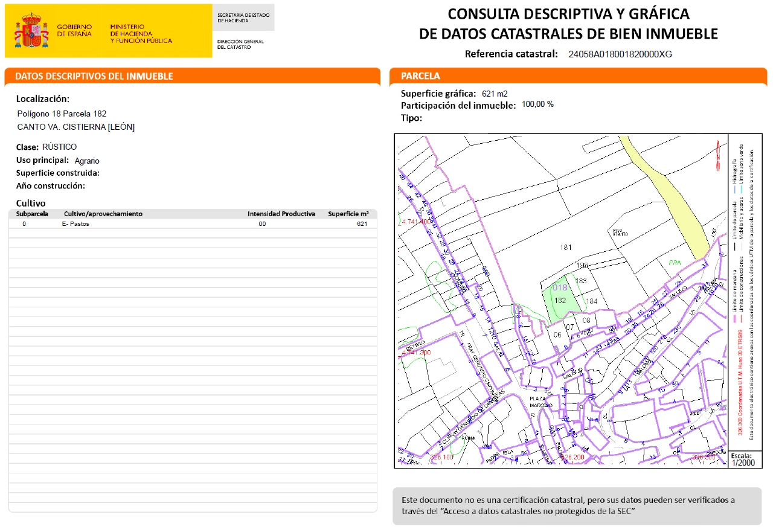Click the '621' area cell in the table

click(x=362, y=224)
